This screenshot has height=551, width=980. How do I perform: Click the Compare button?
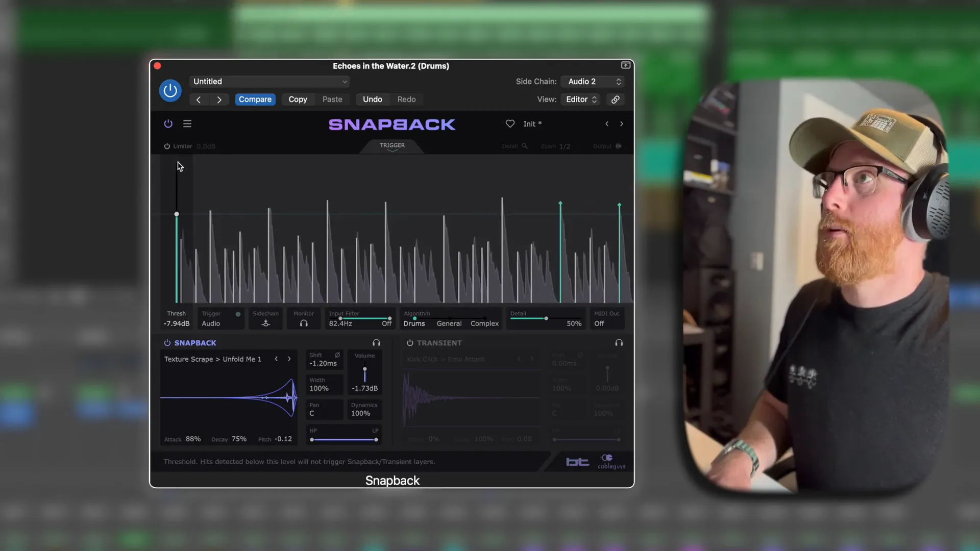tap(255, 99)
